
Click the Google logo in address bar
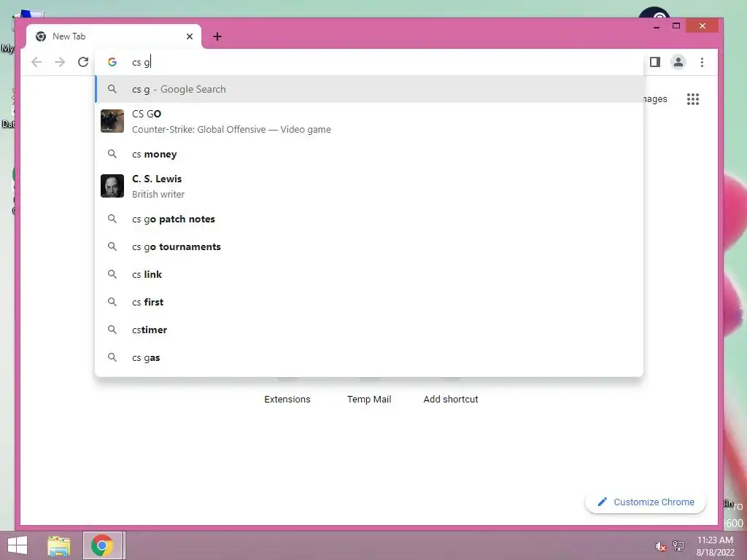click(112, 63)
